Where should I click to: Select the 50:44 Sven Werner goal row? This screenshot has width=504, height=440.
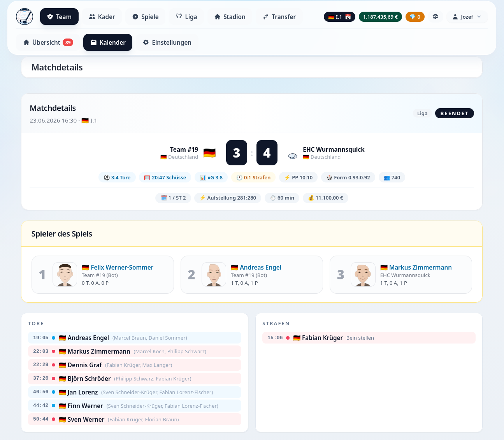pos(135,419)
